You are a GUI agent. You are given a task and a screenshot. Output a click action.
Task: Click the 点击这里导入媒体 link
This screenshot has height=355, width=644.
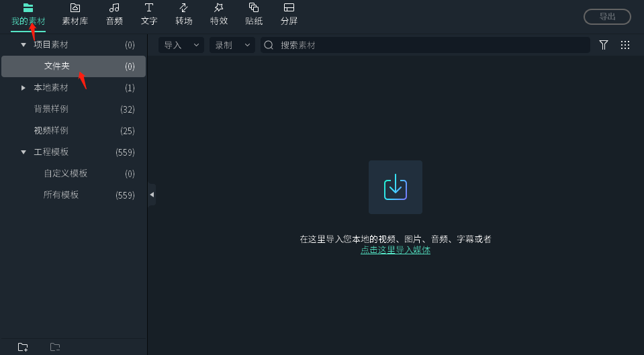click(x=396, y=250)
